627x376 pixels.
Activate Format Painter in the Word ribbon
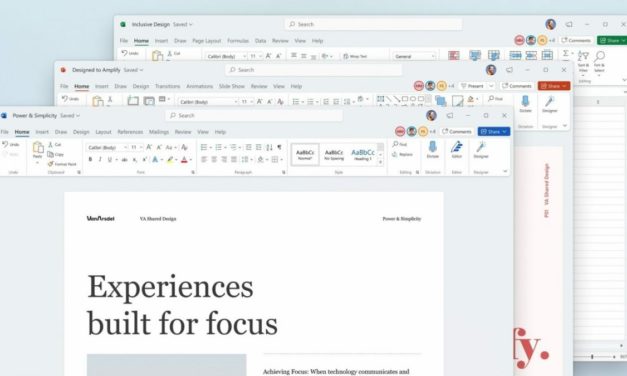(x=62, y=164)
